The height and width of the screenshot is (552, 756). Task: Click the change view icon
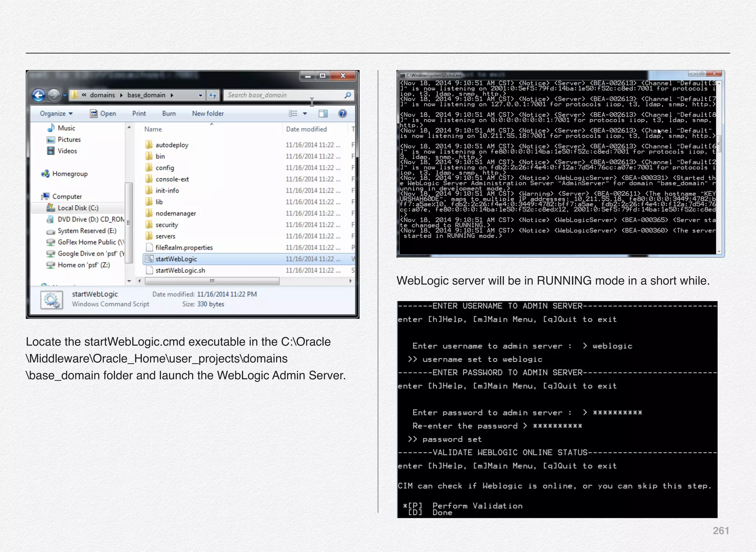293,114
